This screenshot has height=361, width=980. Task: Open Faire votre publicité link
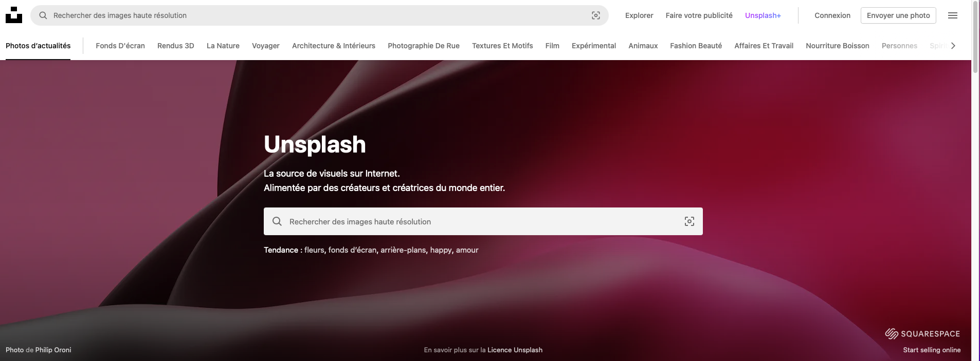point(699,15)
